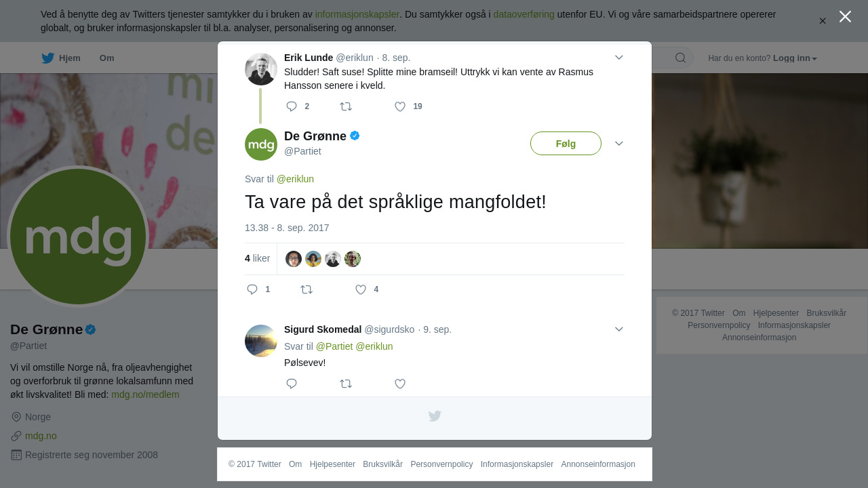The image size is (868, 488).
Task: Open the informasjonskapsler link in the cookie banner
Action: click(357, 14)
